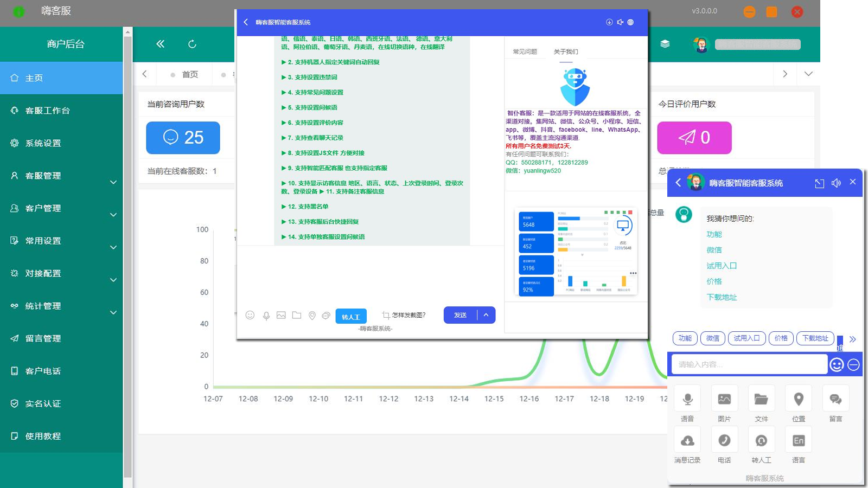868x488 pixels.
Task: Expand the 客服管理 sidebar menu
Action: coord(61,176)
